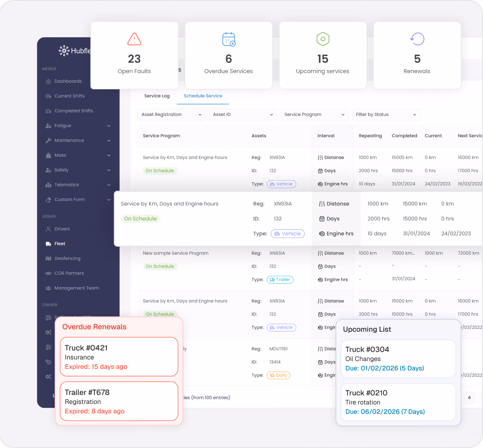Screen dimensions: 483x448
Task: Click the Interval column header
Action: (x=326, y=136)
